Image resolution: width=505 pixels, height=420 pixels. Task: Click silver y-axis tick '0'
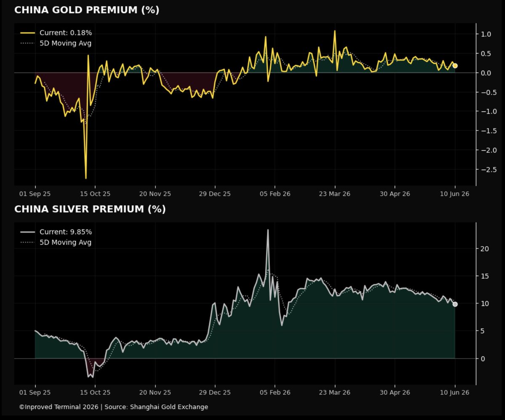(x=483, y=359)
